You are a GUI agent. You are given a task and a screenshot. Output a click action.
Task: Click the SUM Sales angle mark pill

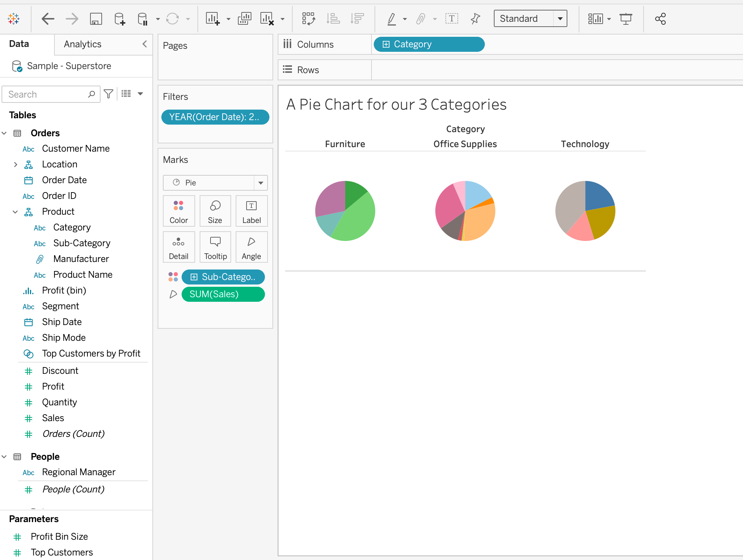coord(223,294)
